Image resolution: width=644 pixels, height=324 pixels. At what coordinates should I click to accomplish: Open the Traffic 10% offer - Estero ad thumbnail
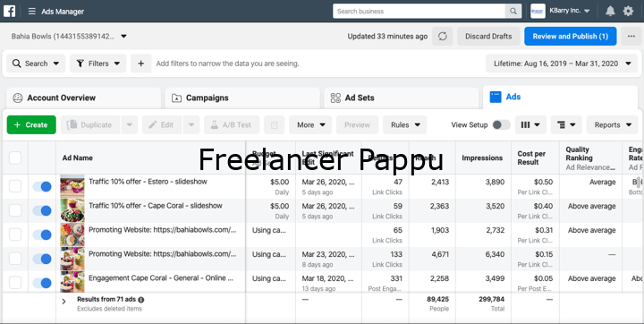72,186
